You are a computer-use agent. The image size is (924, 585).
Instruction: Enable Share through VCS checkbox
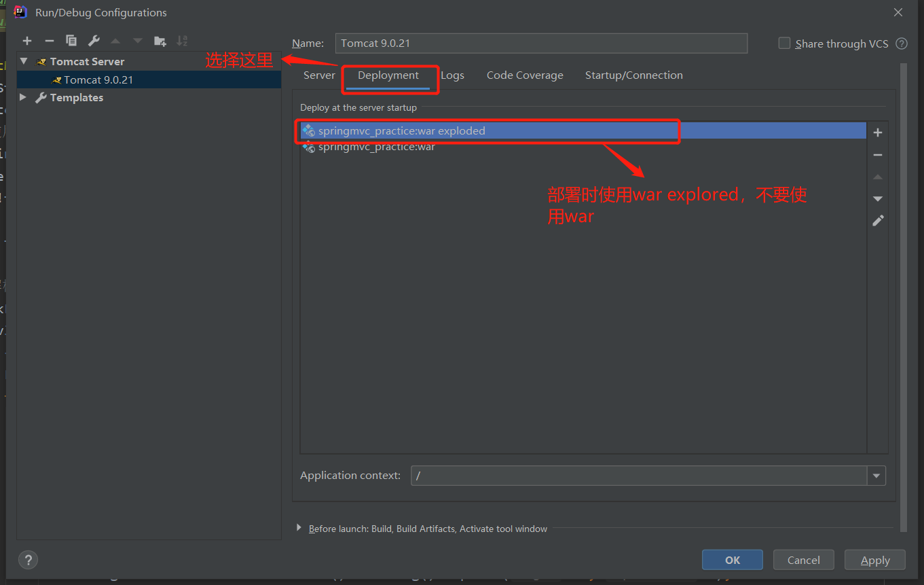(x=784, y=43)
